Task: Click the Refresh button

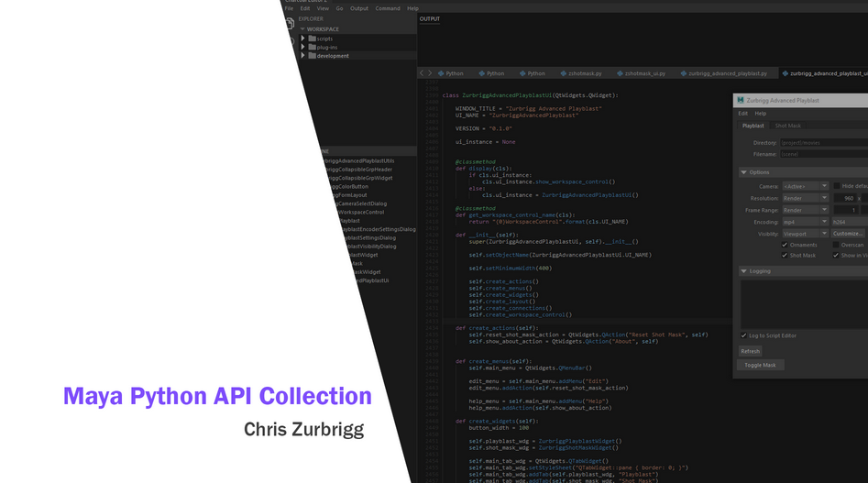Action: point(750,351)
